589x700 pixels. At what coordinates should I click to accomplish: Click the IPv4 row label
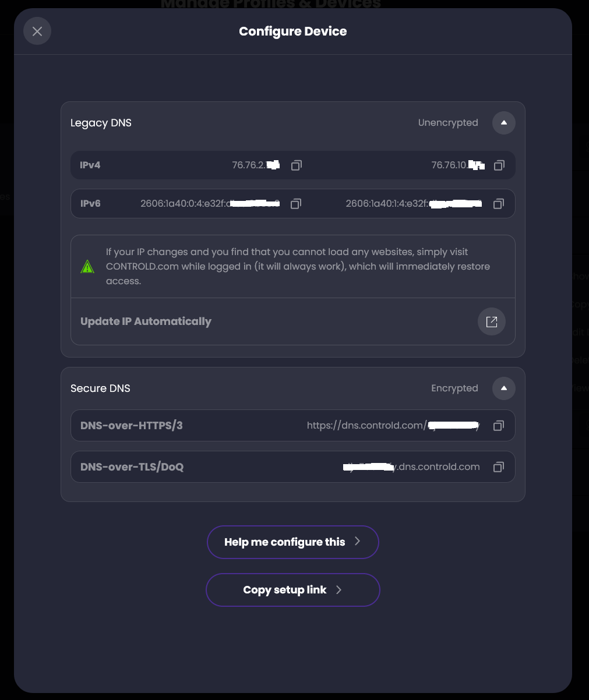90,165
